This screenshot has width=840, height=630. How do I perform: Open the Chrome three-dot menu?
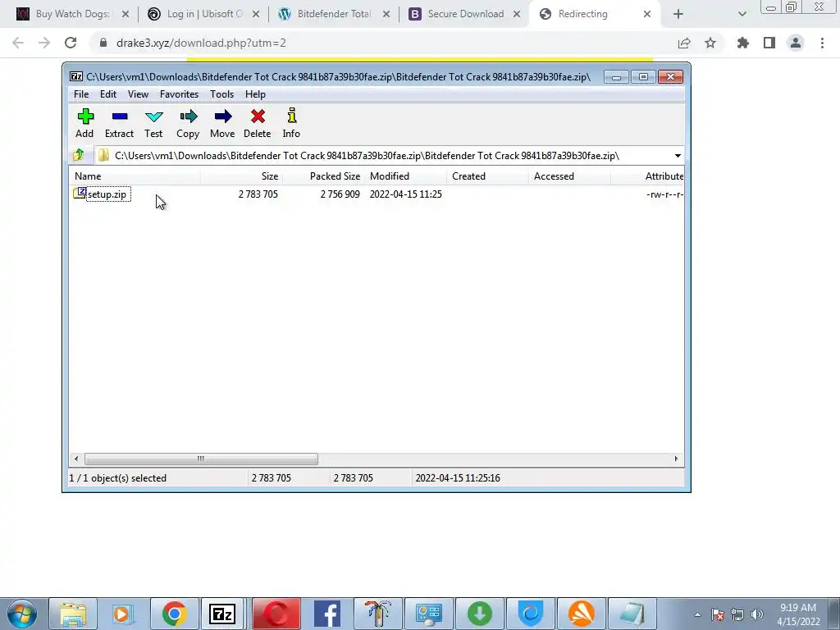[822, 43]
